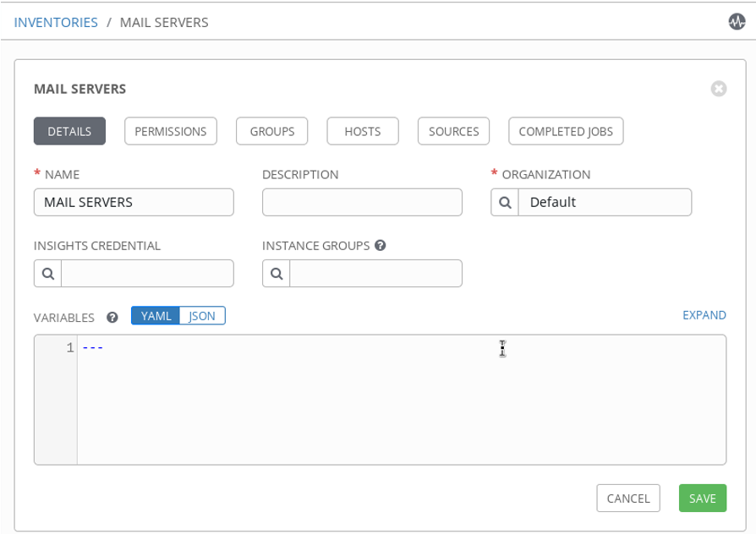The image size is (756, 534).
Task: Show help for Instance Groups
Action: (x=380, y=245)
